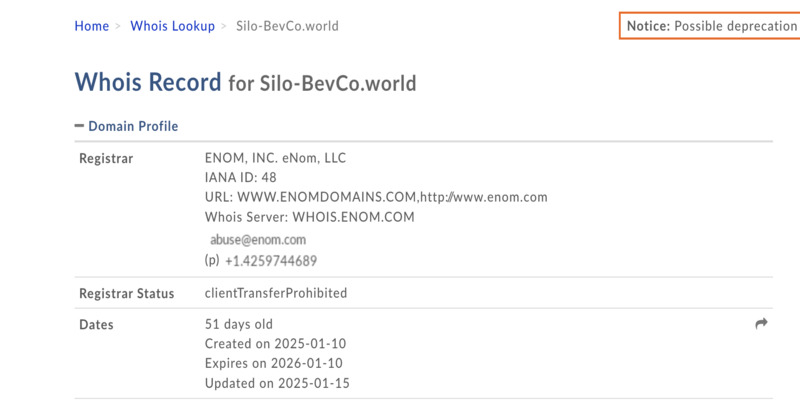Viewport: 800px width, 400px height.
Task: Click the Expires on 2026-01-10 date
Action: 273,364
